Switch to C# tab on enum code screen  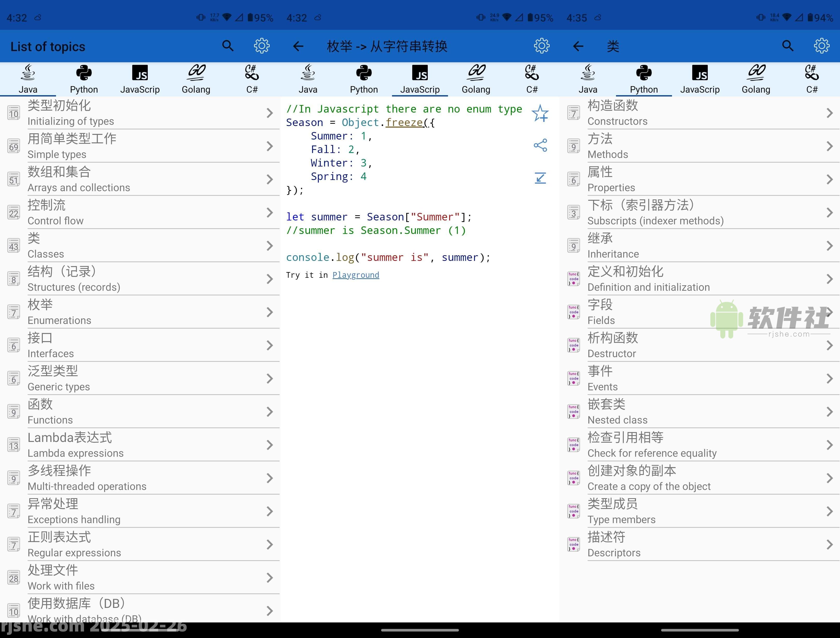pyautogui.click(x=532, y=79)
